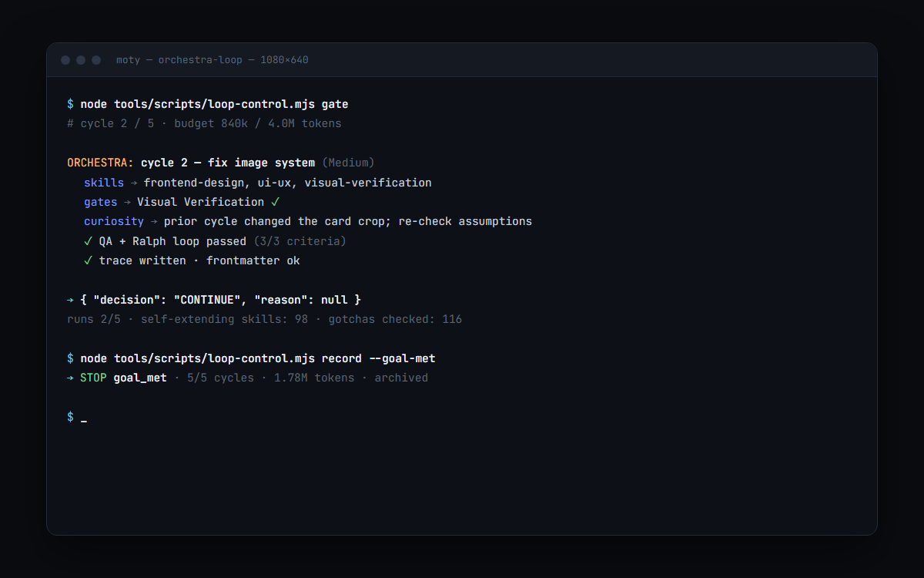Click the summary '5/5 cycles · 1.78M tokens · archived'
The height and width of the screenshot is (578, 924).
tap(307, 378)
